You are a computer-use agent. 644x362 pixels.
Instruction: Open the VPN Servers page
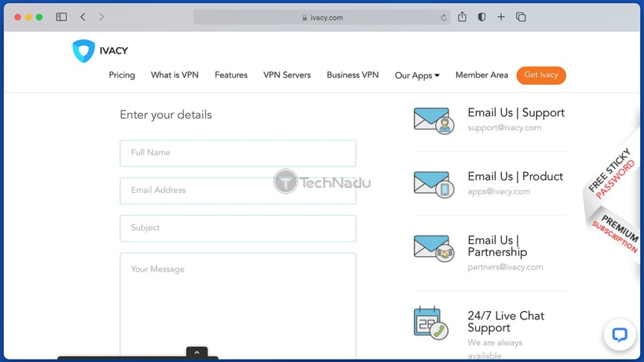pos(287,75)
